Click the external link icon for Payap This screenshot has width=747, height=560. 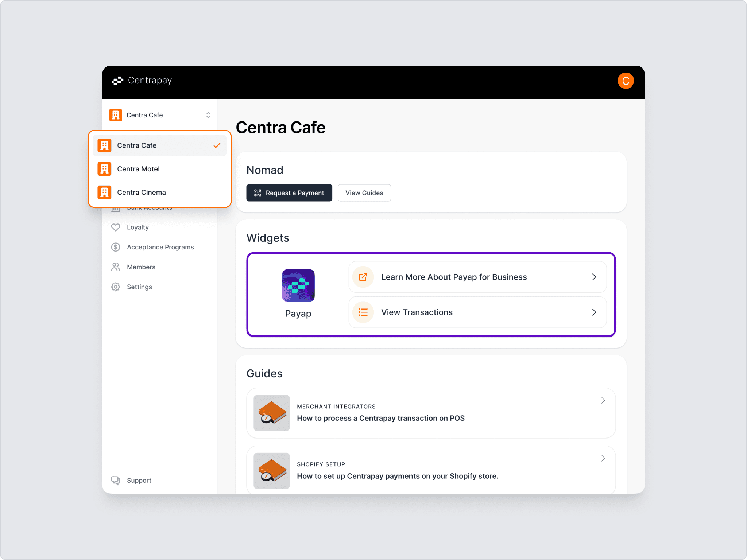363,277
